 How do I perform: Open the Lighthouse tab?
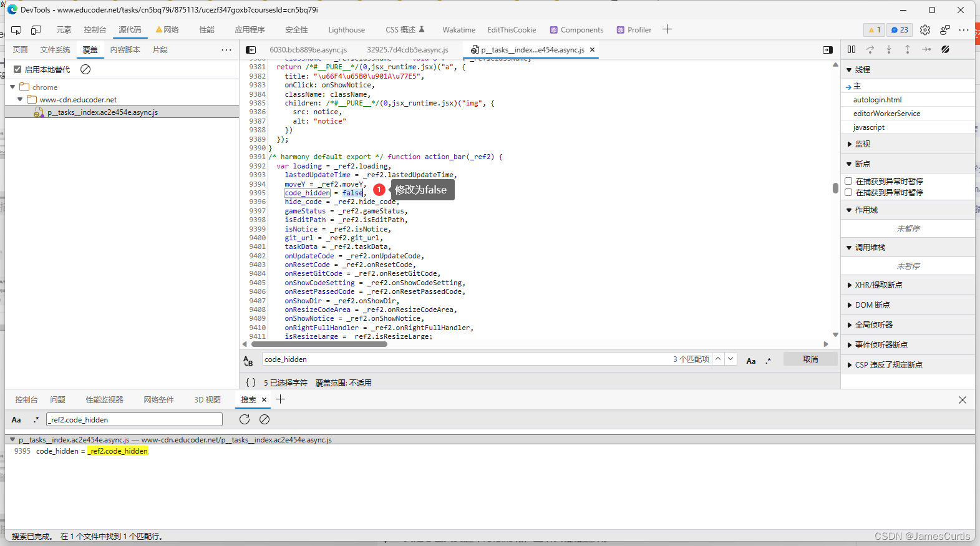tap(346, 30)
